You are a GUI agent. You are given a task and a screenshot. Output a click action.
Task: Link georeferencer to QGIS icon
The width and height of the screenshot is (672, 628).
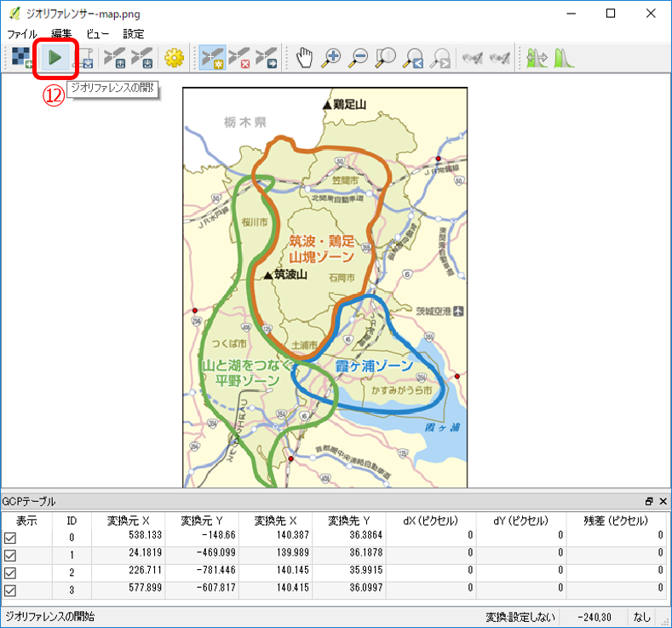473,57
